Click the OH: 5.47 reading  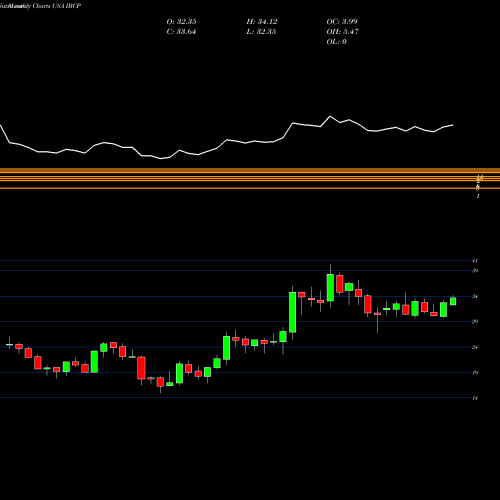pos(343,32)
